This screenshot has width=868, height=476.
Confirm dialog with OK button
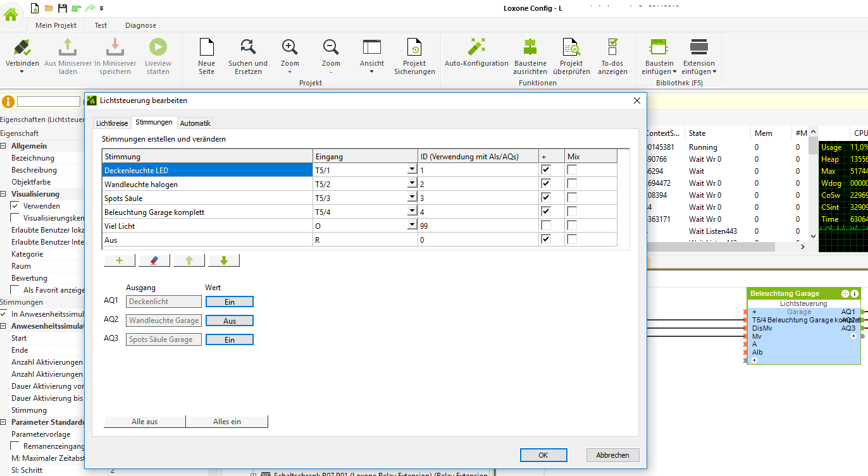click(543, 455)
